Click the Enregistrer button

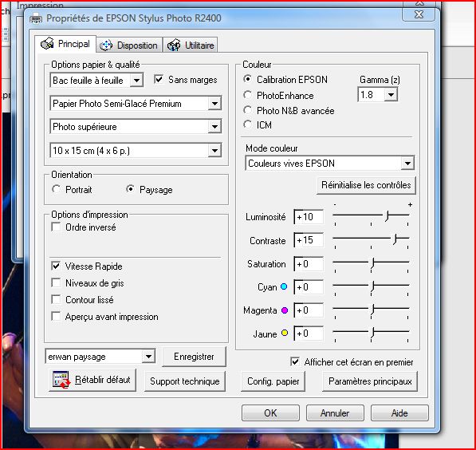194,357
